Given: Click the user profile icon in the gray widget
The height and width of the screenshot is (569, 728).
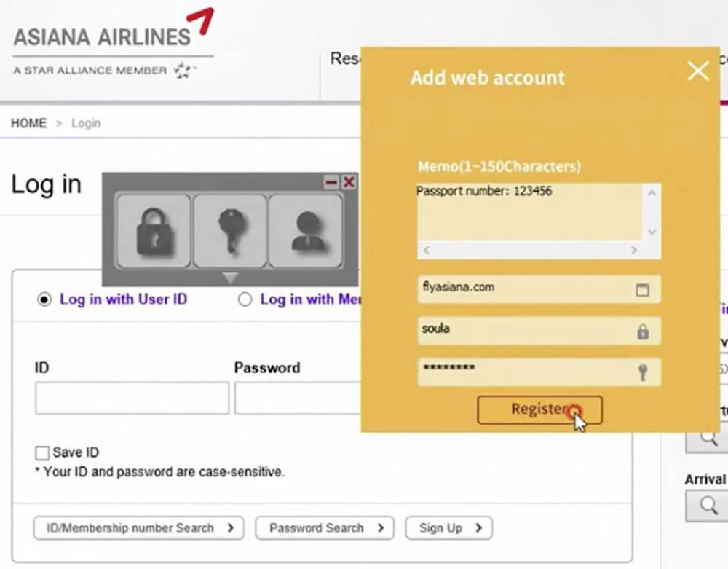Looking at the screenshot, I should 306,231.
